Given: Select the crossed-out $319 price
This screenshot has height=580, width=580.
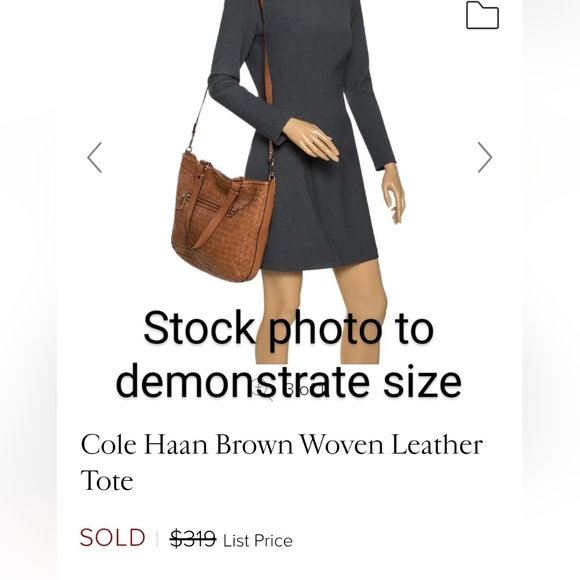Looking at the screenshot, I should [193, 539].
